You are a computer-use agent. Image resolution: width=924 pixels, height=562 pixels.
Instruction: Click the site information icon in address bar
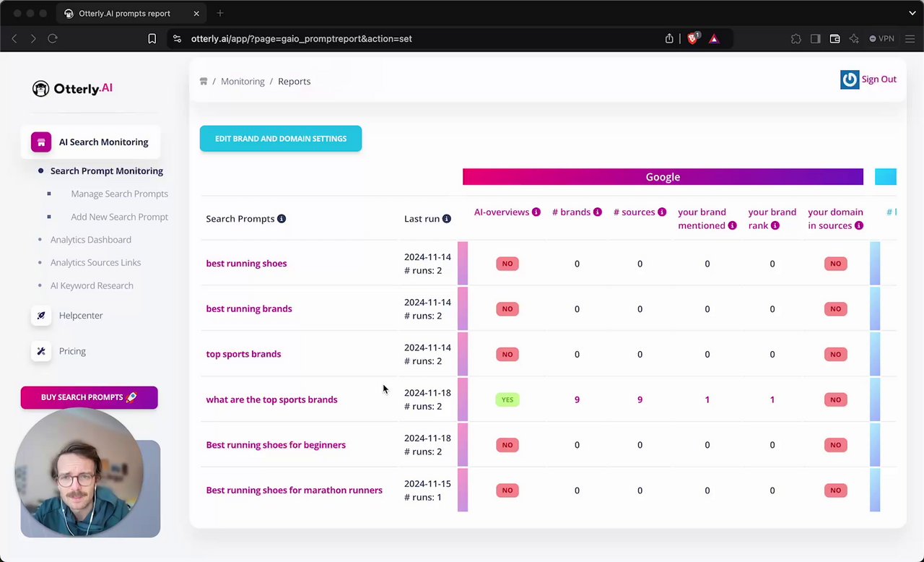(177, 39)
